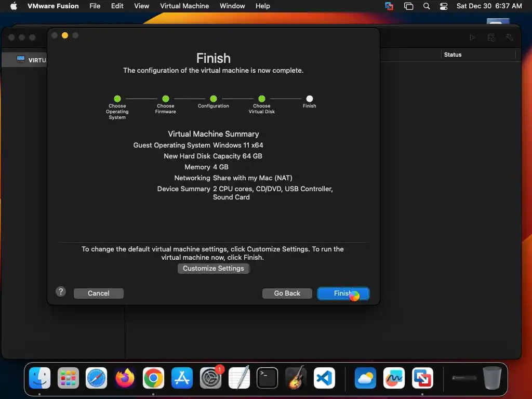Viewport: 532px width, 399px height.
Task: Open TextEdit from the Dock
Action: pos(239,378)
